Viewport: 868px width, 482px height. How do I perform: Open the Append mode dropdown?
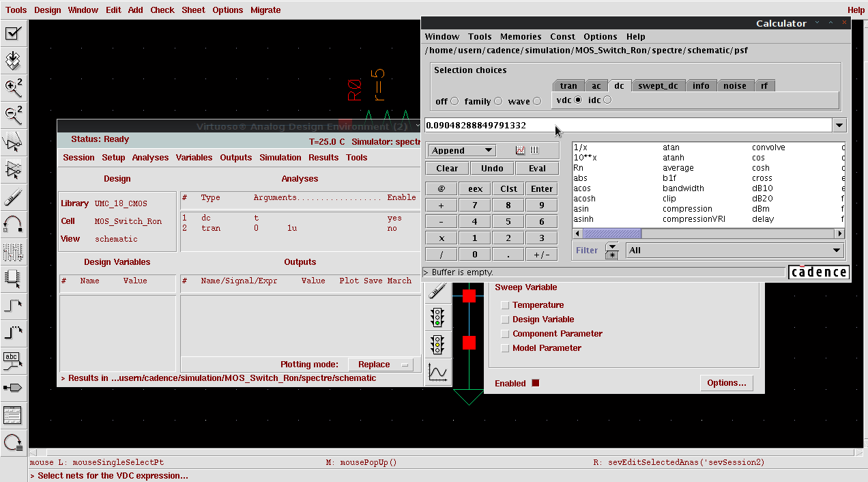463,150
